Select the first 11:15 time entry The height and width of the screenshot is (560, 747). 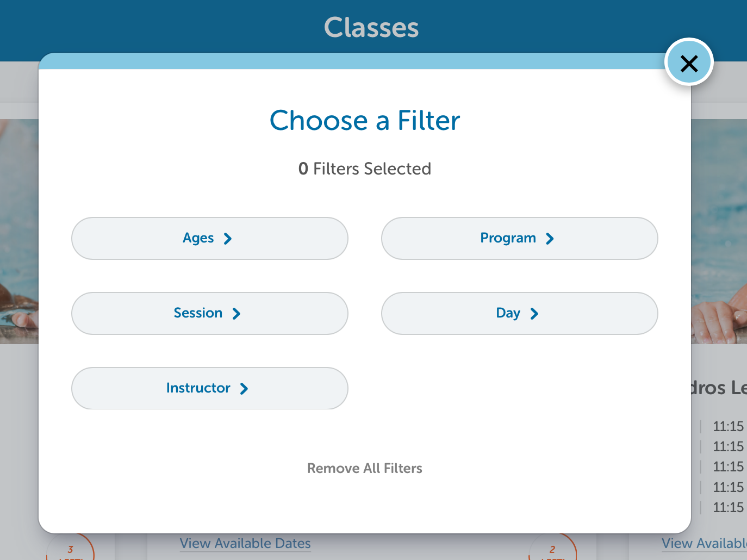(728, 426)
